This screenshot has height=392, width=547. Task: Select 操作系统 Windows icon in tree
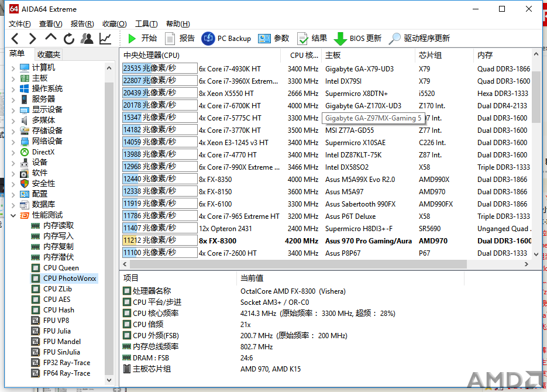(x=25, y=88)
